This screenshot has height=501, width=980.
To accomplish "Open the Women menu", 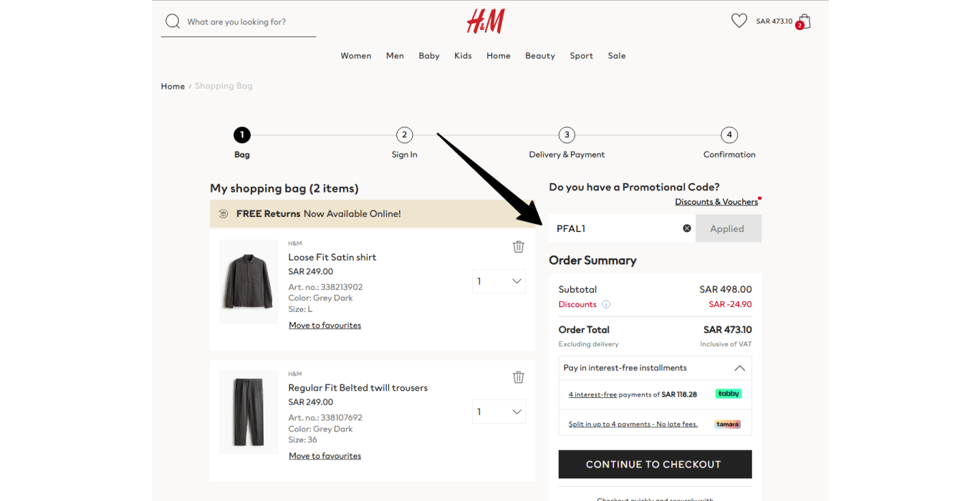I will 356,56.
